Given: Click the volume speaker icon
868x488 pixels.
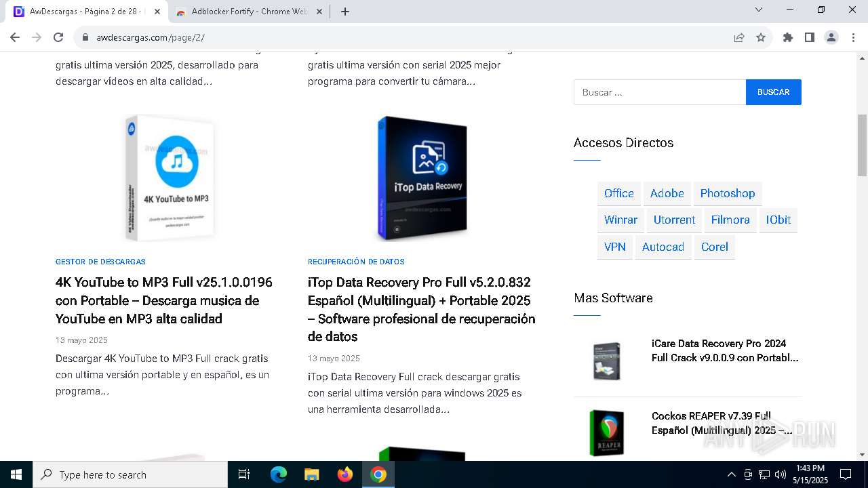Looking at the screenshot, I should [781, 474].
